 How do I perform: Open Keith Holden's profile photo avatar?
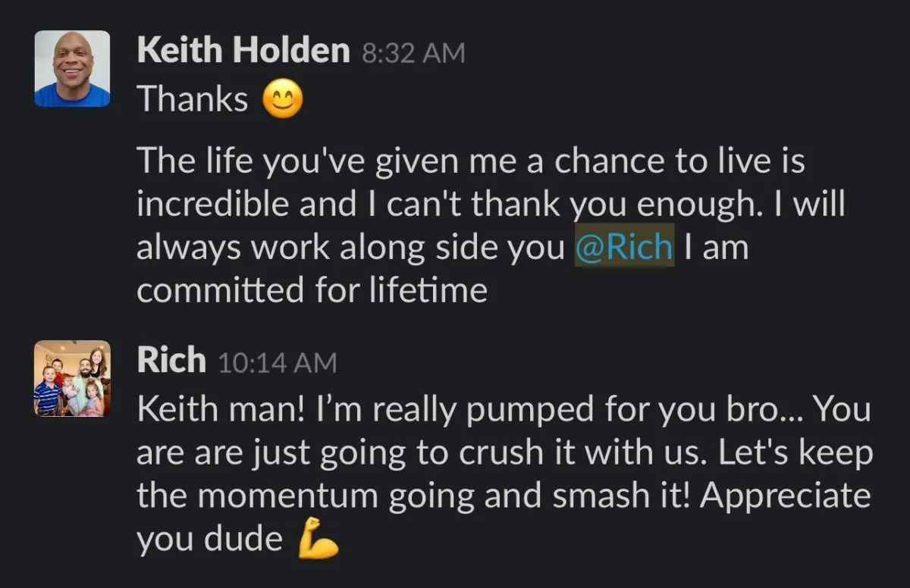(73, 69)
